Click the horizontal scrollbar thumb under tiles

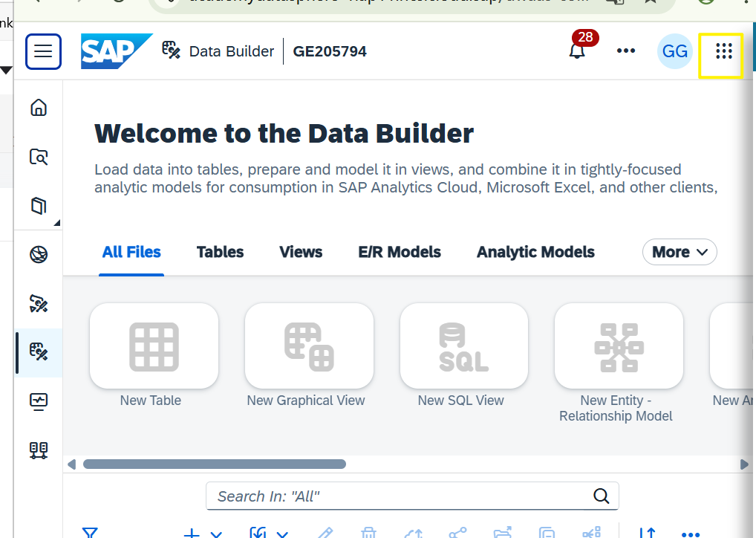point(215,464)
